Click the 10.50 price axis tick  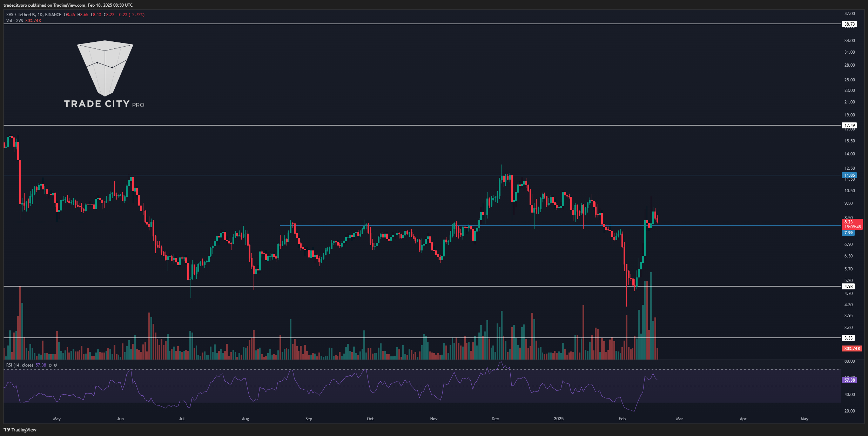tap(849, 191)
